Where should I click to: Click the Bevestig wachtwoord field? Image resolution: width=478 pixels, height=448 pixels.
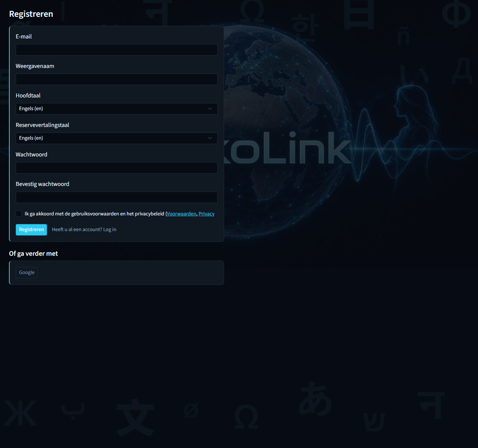pyautogui.click(x=117, y=197)
